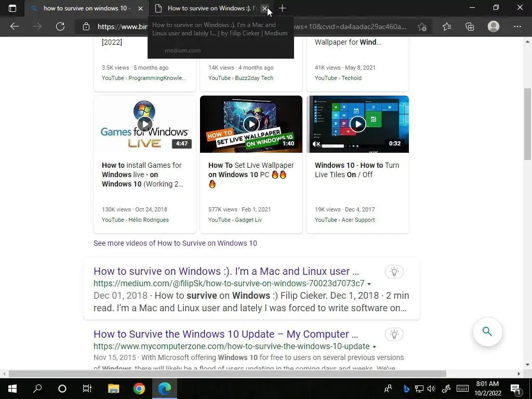
Task: Select Microsoft Edge taskbar icon
Action: [165, 389]
